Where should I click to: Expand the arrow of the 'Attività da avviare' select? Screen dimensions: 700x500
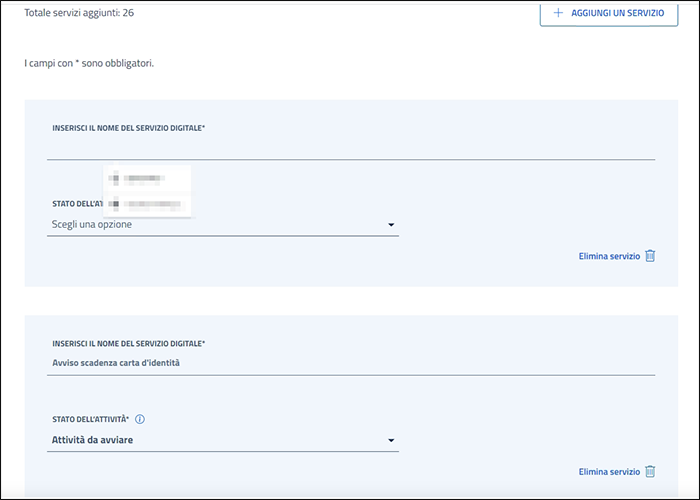click(x=391, y=440)
